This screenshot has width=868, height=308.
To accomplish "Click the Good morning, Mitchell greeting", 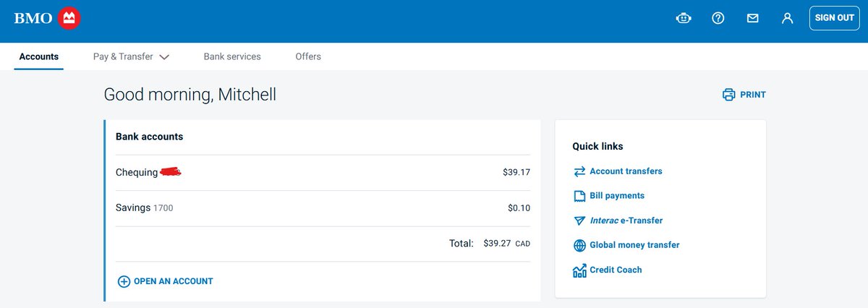I will point(190,95).
